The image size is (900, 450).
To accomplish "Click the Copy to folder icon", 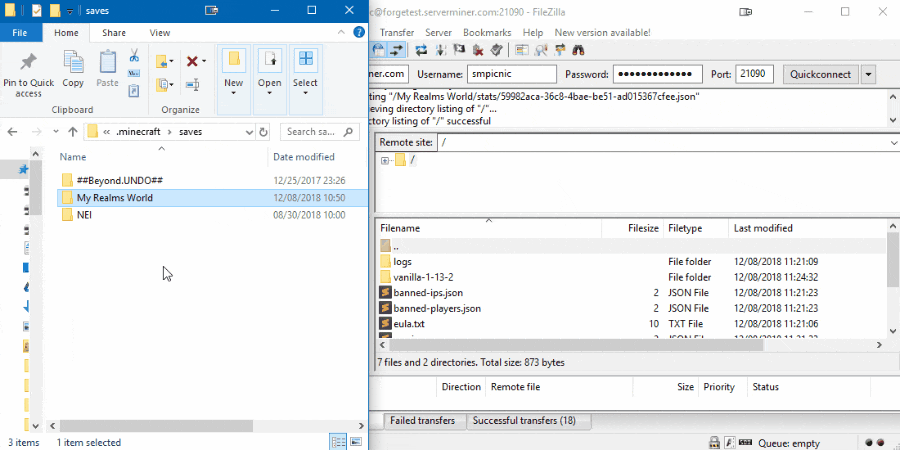I will [x=162, y=85].
